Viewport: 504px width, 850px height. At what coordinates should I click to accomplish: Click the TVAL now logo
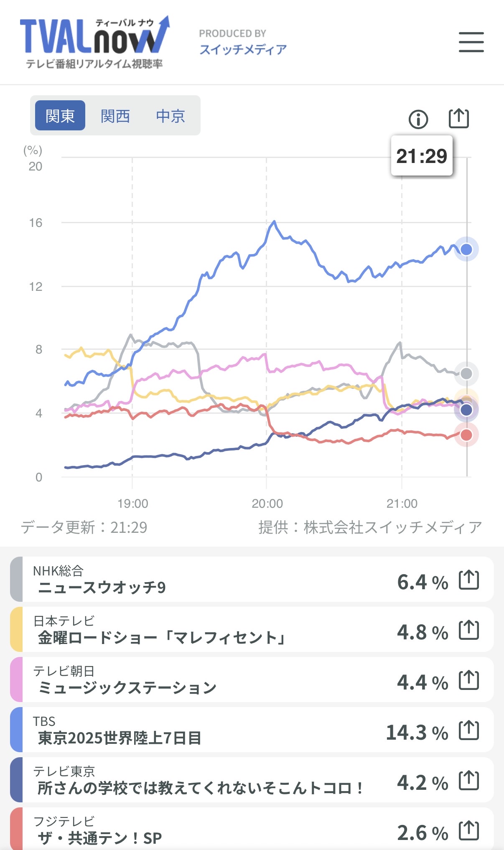(94, 42)
